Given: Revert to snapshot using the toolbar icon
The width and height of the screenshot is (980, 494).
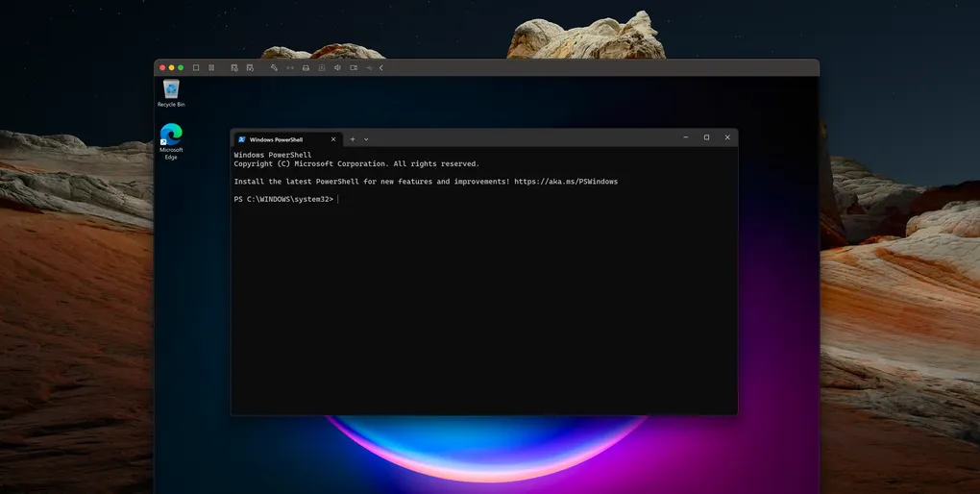Looking at the screenshot, I should point(250,67).
